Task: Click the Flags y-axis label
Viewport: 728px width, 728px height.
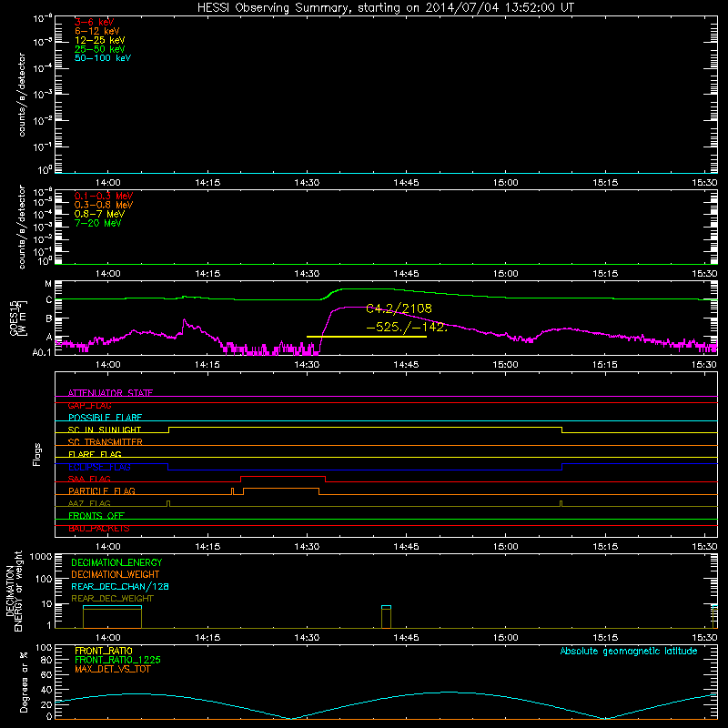Action: pos(37,454)
